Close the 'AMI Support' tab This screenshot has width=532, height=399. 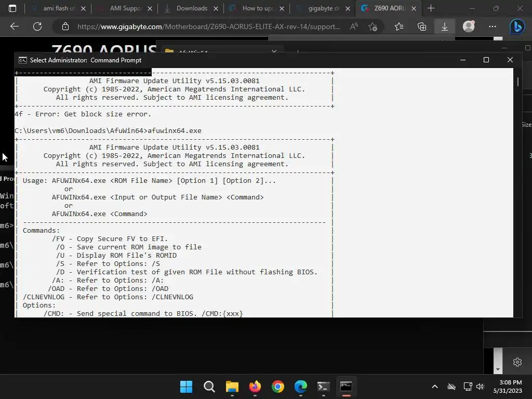[150, 8]
